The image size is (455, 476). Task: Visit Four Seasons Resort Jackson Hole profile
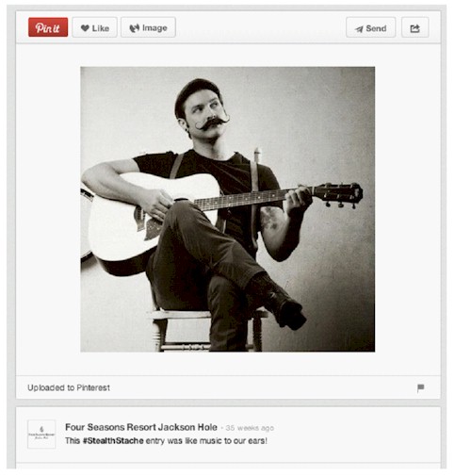[x=141, y=427]
